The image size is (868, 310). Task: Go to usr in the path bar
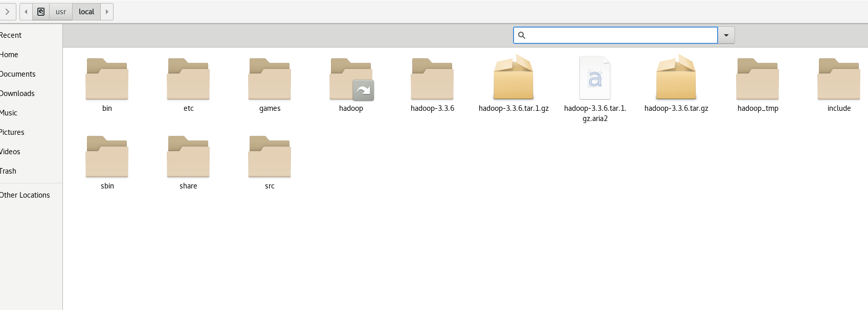pos(61,12)
